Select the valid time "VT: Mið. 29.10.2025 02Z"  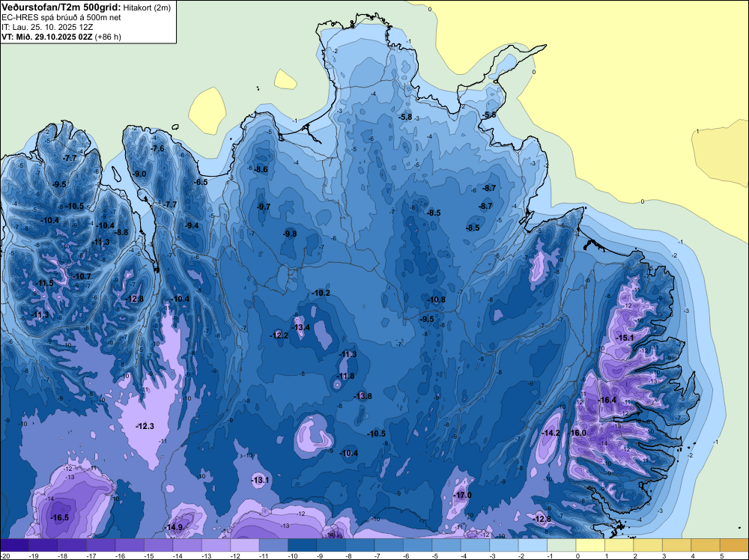coord(46,37)
